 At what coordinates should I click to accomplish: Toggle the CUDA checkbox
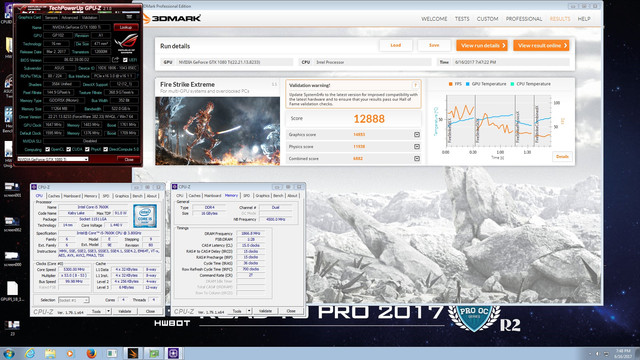point(69,149)
